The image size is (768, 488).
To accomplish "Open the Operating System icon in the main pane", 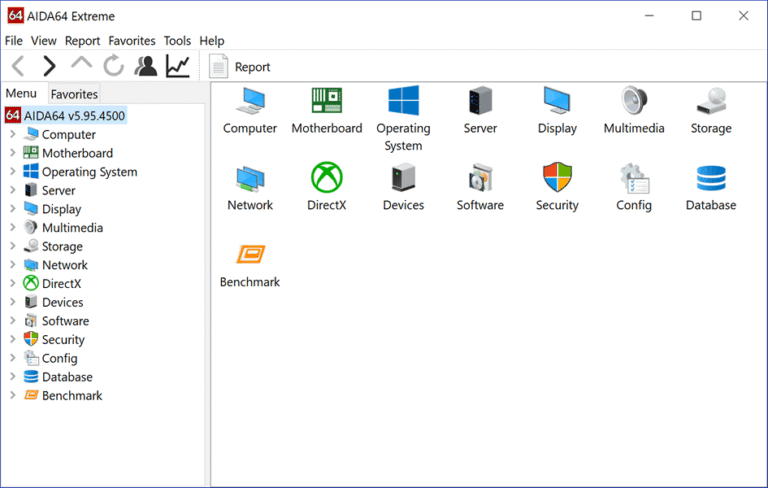I will coord(403,100).
